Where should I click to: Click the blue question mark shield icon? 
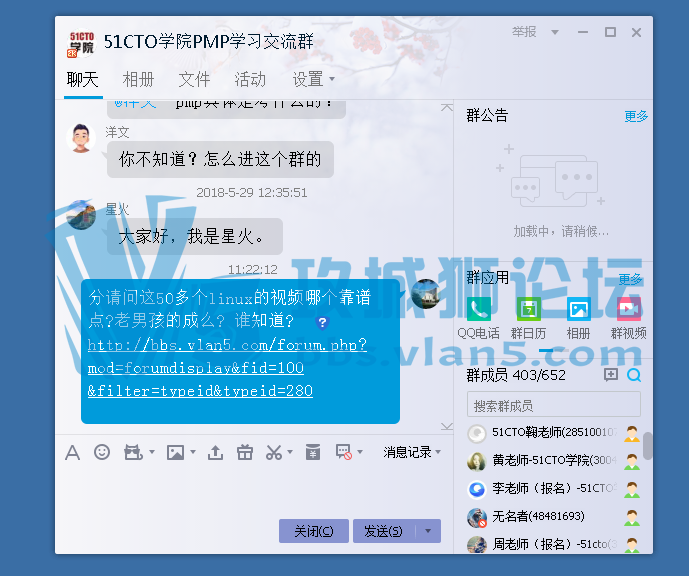pos(322,322)
